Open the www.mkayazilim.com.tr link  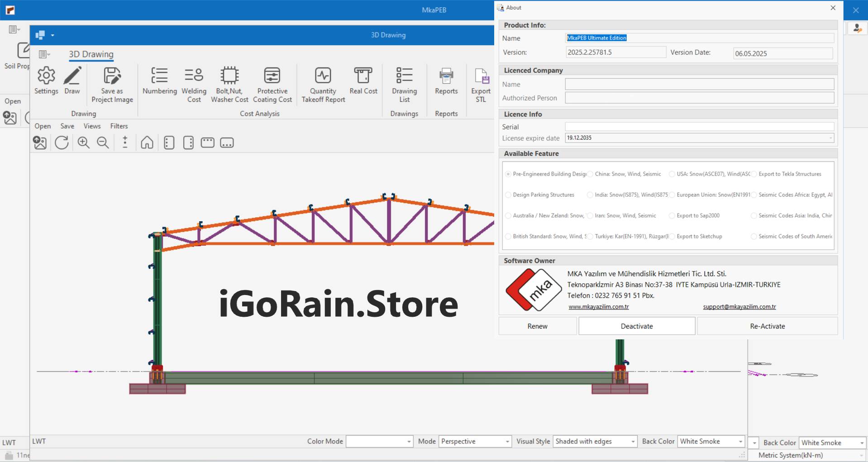pyautogui.click(x=598, y=307)
